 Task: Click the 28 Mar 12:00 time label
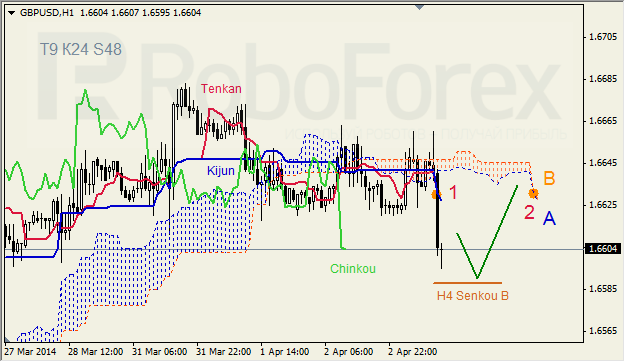coord(95,352)
